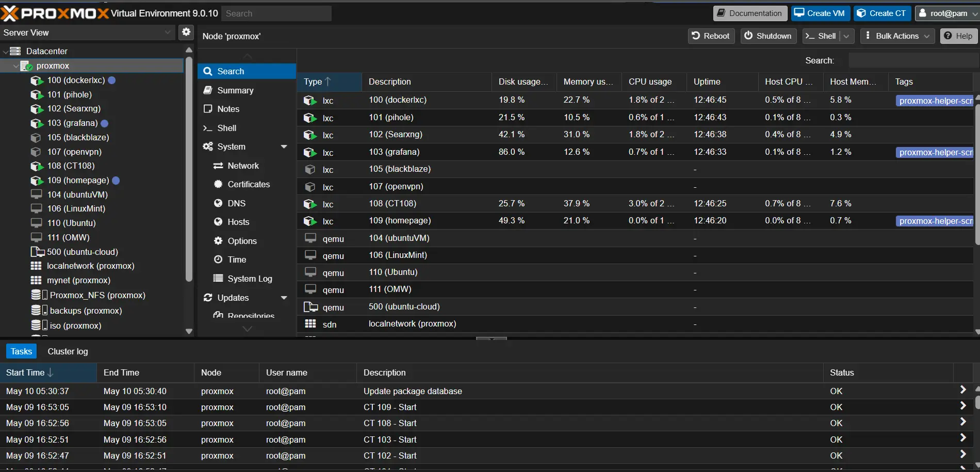Click the CT 103 - Start task description
This screenshot has width=980, height=472.
390,440
